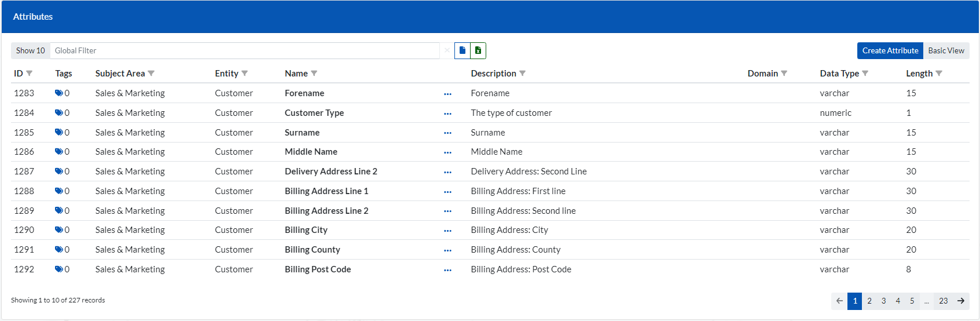Open the tags icon for the Forename row

[59, 93]
